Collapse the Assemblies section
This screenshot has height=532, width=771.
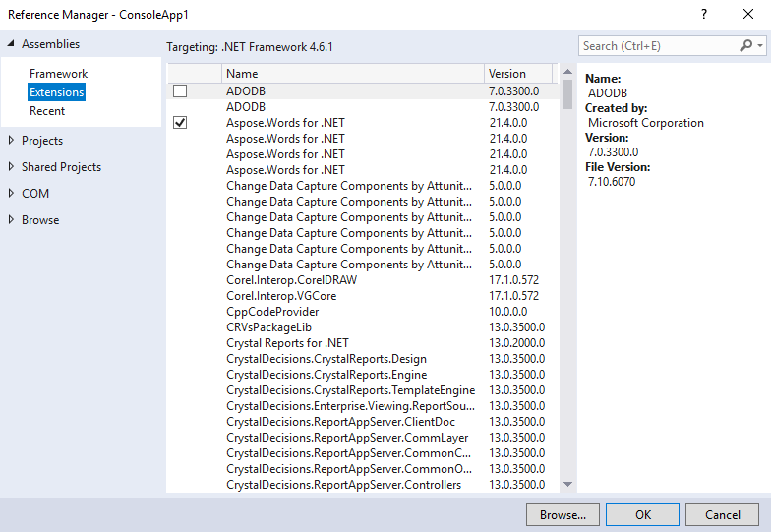[x=11, y=43]
